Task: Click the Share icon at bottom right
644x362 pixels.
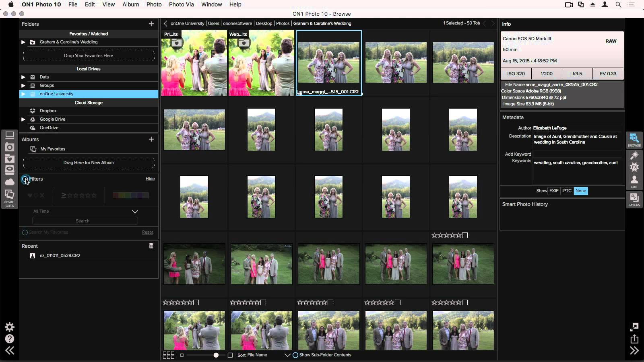Action: (634, 339)
